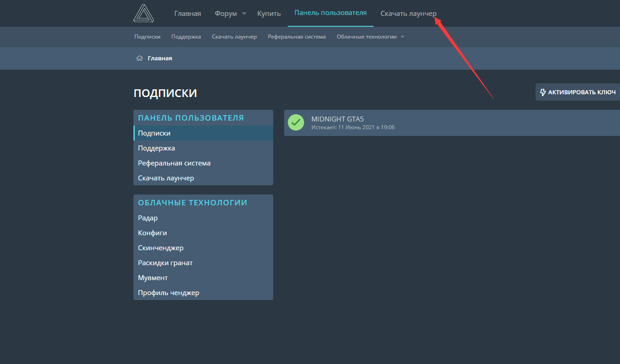This screenshot has height=364, width=620.
Task: Click Скачать лаунчер in the sidebar
Action: click(x=203, y=178)
